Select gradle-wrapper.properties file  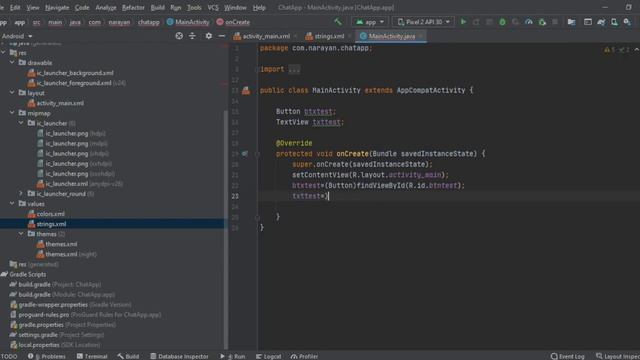coord(71,304)
